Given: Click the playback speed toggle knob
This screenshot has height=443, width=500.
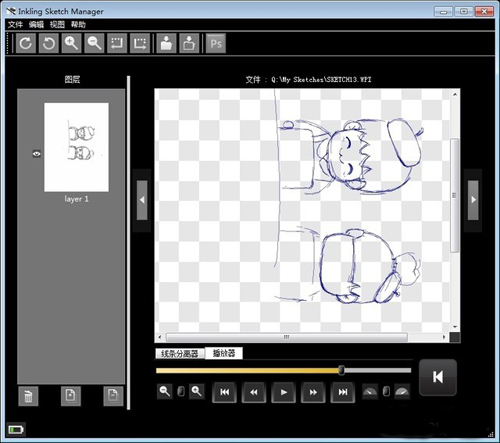Looking at the screenshot, I should pyautogui.click(x=386, y=391).
